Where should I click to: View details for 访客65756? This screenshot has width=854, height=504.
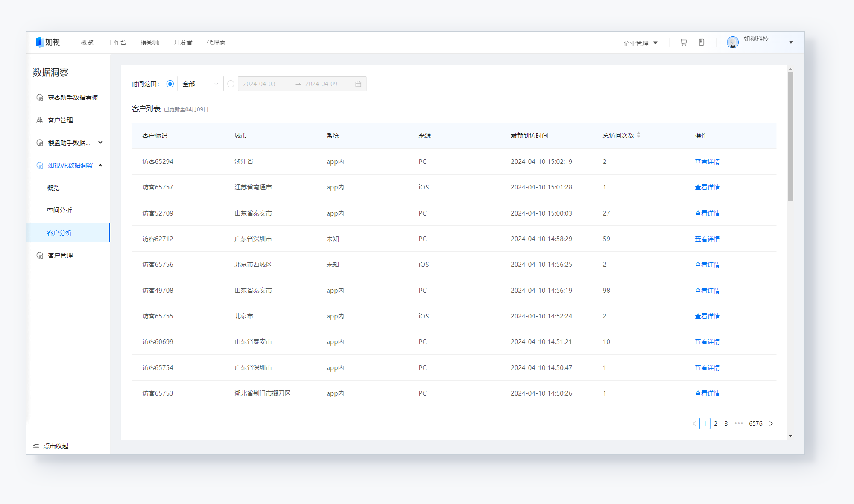coord(707,265)
